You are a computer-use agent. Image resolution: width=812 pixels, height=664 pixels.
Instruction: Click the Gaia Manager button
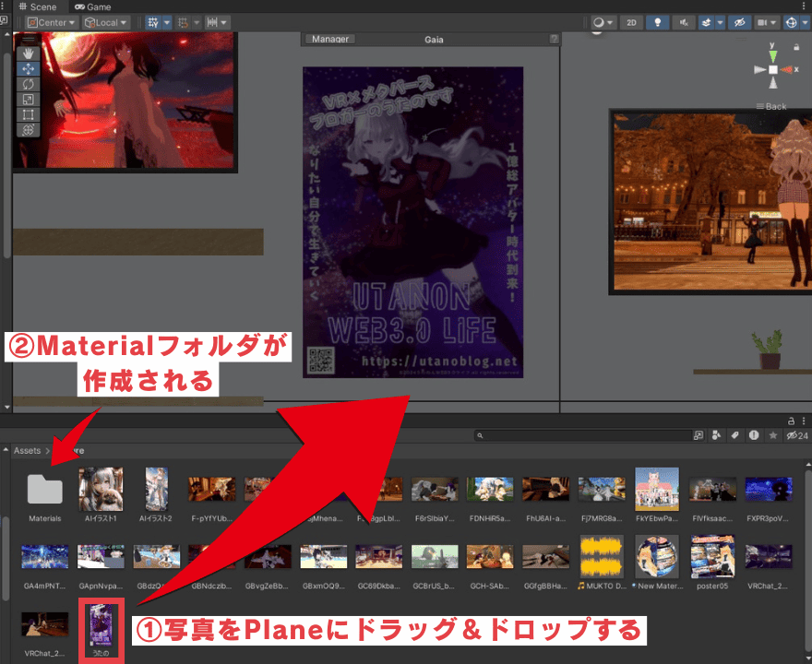click(x=330, y=39)
